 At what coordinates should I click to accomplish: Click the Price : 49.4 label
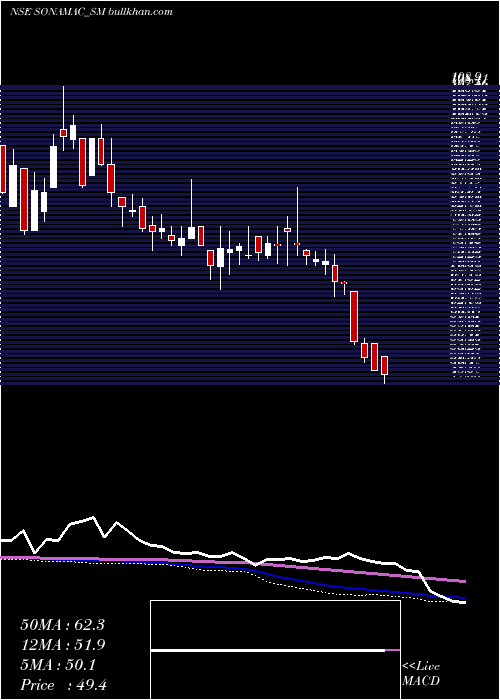pos(63,685)
